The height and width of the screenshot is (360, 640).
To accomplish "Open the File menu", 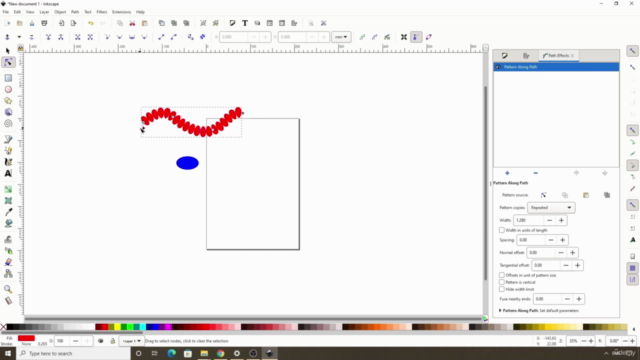I will (x=6, y=12).
